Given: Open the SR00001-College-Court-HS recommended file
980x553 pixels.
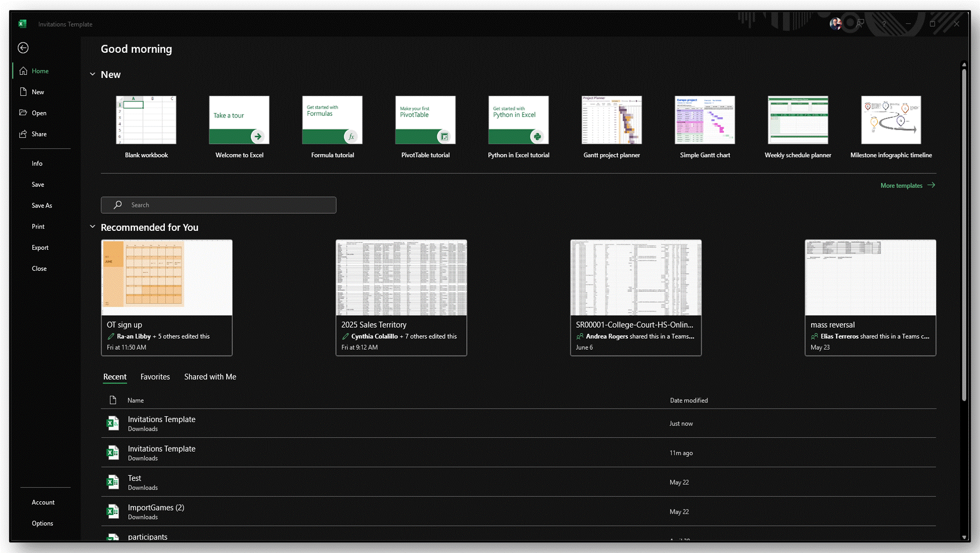Looking at the screenshot, I should (636, 297).
